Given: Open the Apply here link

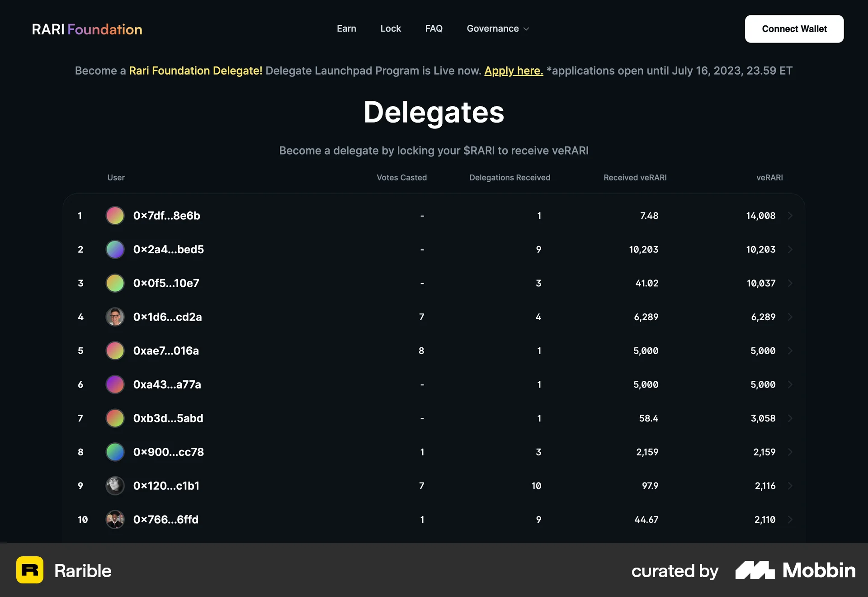Looking at the screenshot, I should (x=514, y=71).
